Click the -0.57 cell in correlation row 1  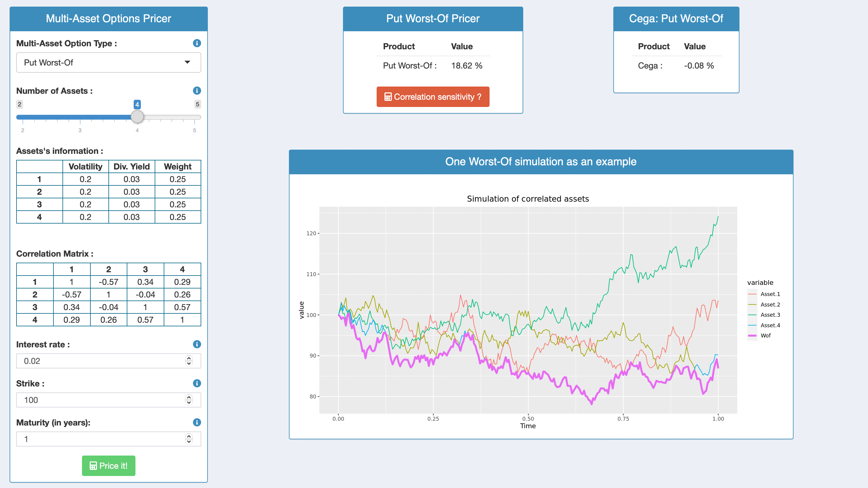click(108, 282)
